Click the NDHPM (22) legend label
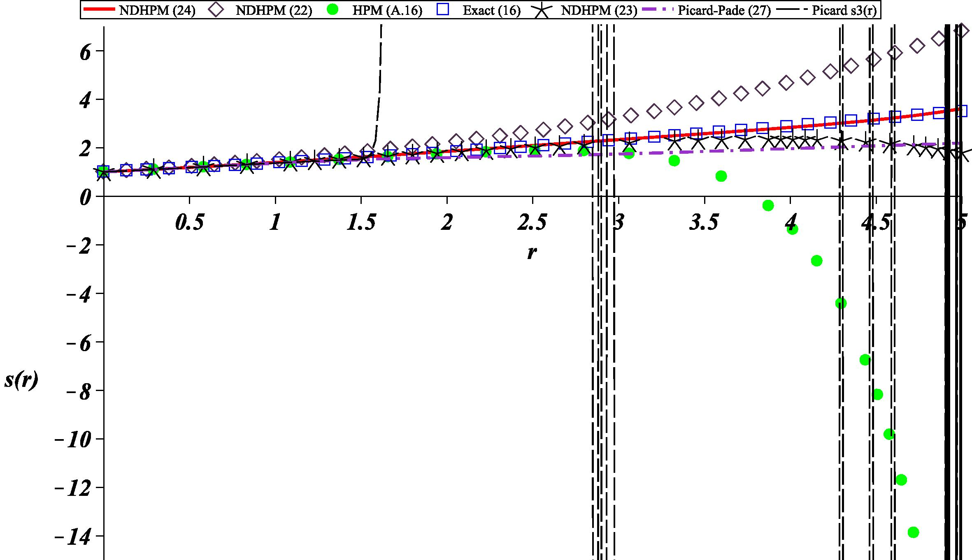 tap(274, 10)
